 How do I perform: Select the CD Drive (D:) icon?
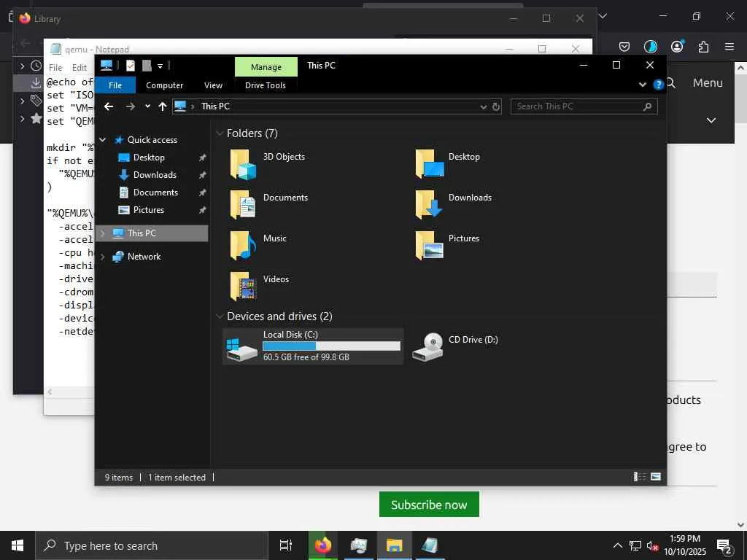[427, 346]
